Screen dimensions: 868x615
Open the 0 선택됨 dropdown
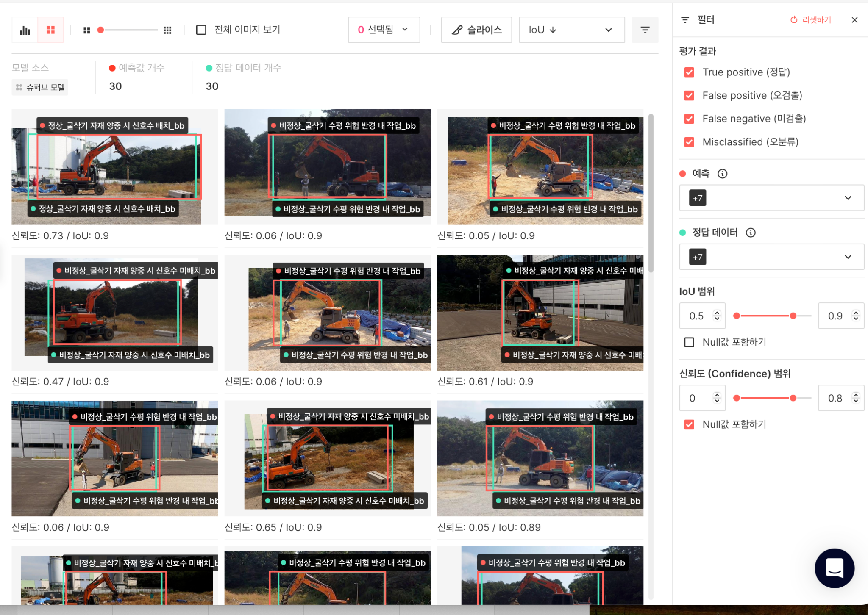[384, 30]
